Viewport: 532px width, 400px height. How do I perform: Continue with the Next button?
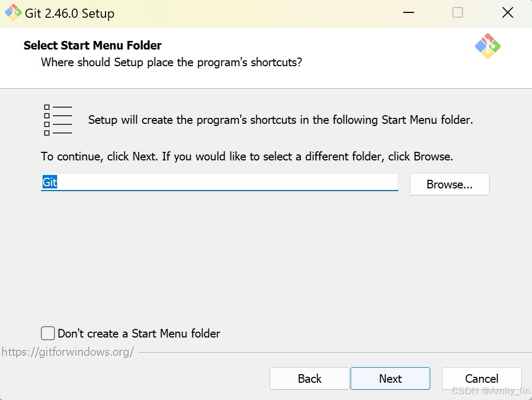coord(390,378)
